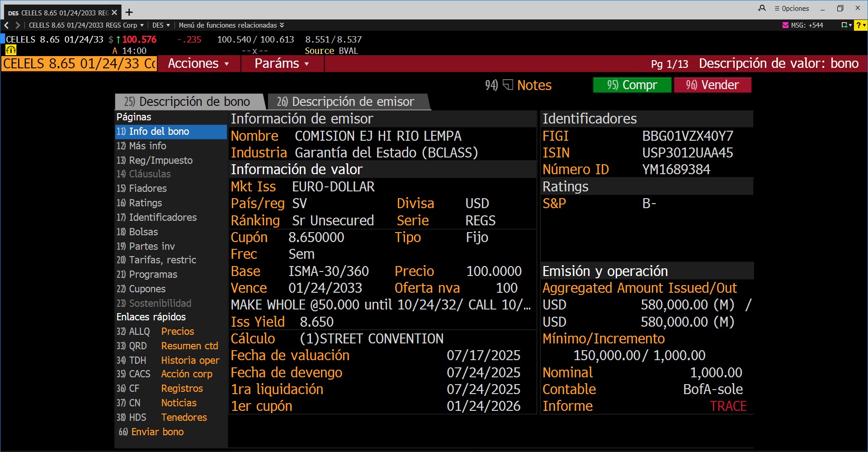Click the forward navigation arrow
This screenshot has height=452, width=868.
click(18, 25)
